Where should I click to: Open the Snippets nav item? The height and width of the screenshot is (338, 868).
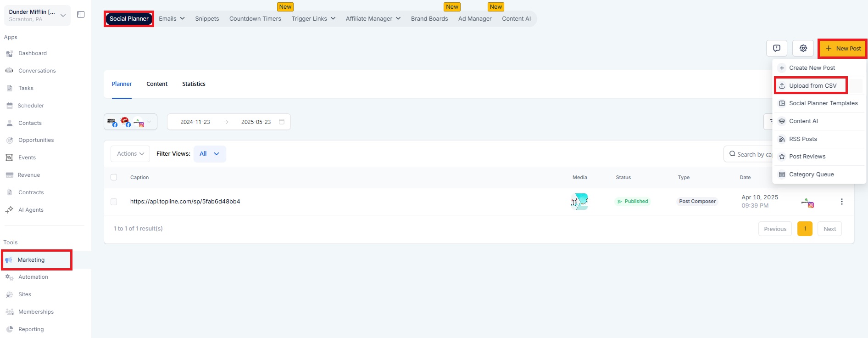pos(207,19)
